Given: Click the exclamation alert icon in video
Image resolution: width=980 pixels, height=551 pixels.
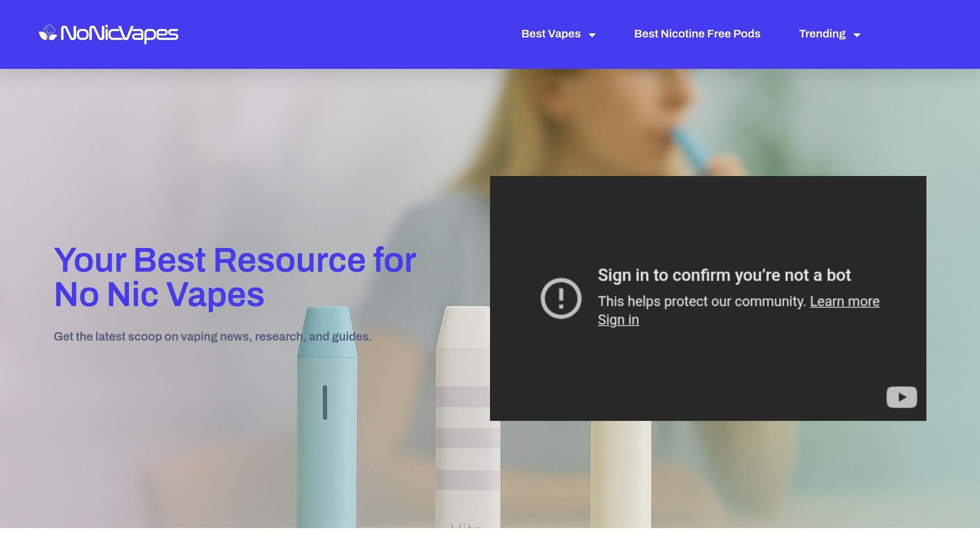Looking at the screenshot, I should point(561,298).
